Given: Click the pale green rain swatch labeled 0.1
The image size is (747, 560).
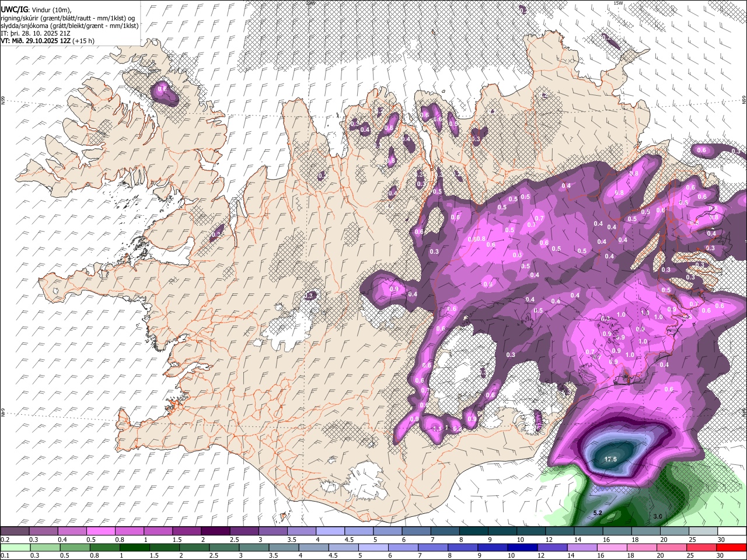Looking at the screenshot, I should coord(15,547).
